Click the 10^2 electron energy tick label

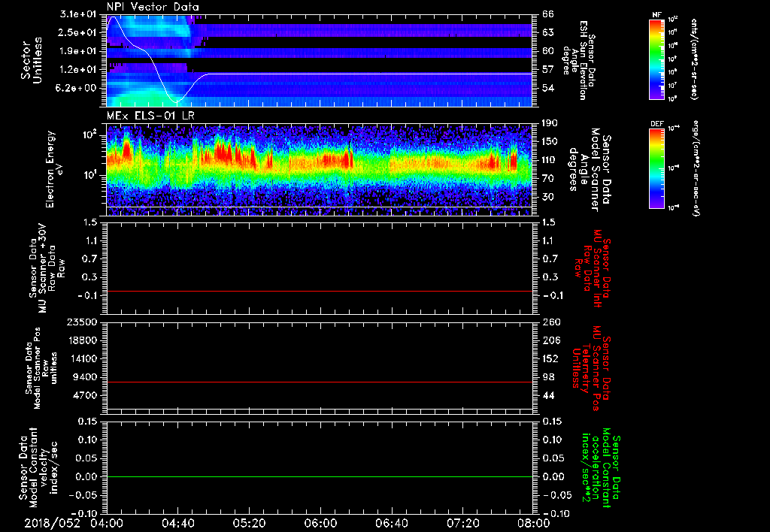[x=92, y=135]
